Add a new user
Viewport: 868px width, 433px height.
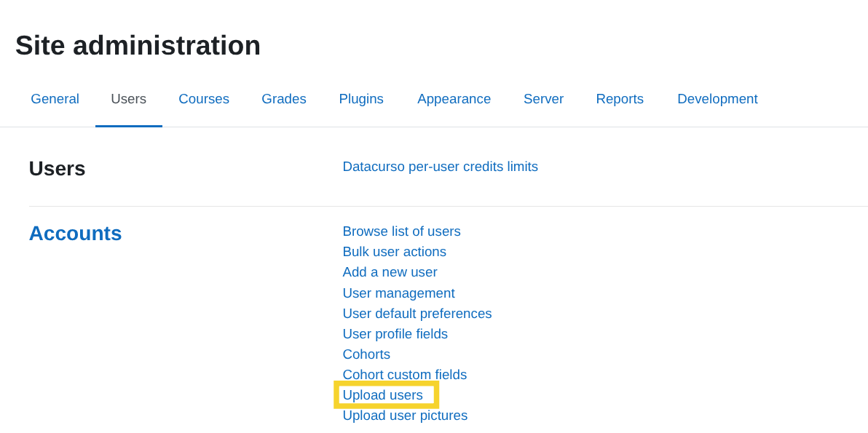coord(390,272)
